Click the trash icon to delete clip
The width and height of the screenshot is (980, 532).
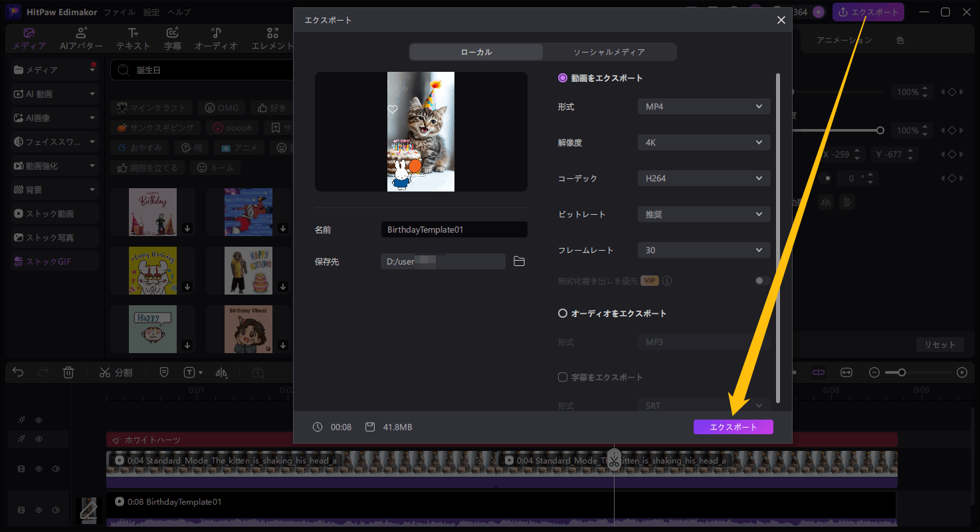pos(68,372)
